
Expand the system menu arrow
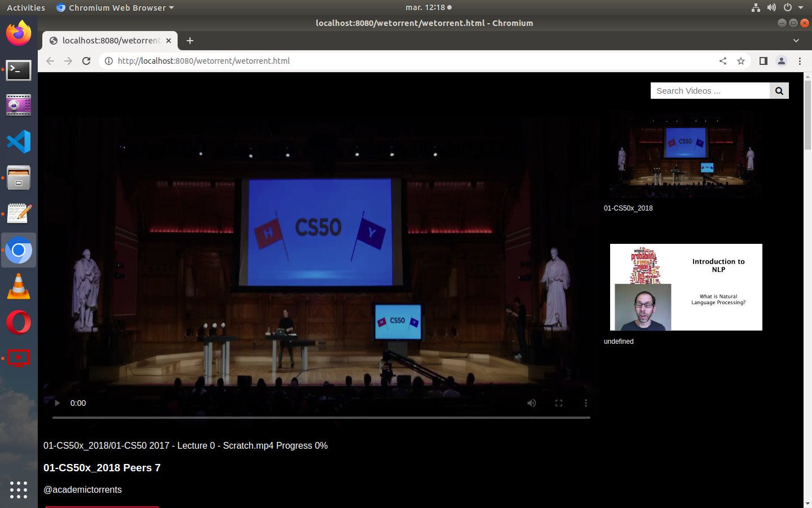coord(801,8)
